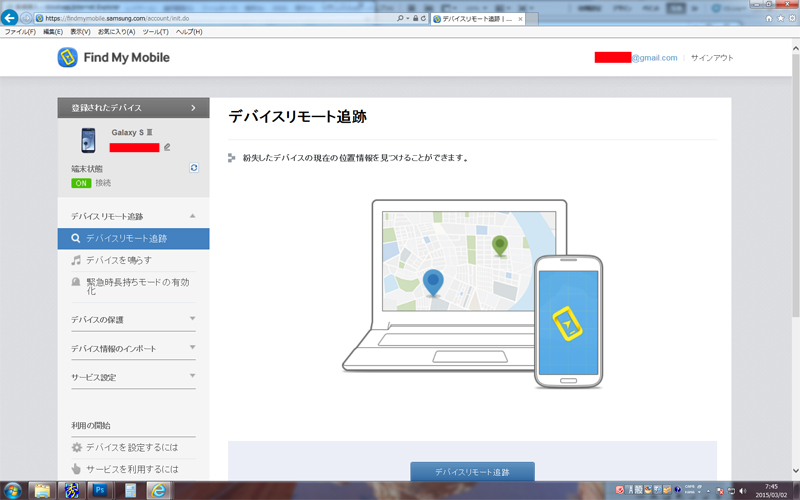Click the page scrollbar down arrow
The image size is (800, 500).
coord(795,470)
